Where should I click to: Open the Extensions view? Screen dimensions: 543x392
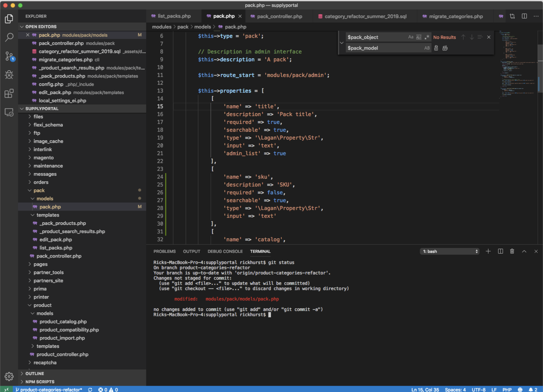tap(9, 93)
